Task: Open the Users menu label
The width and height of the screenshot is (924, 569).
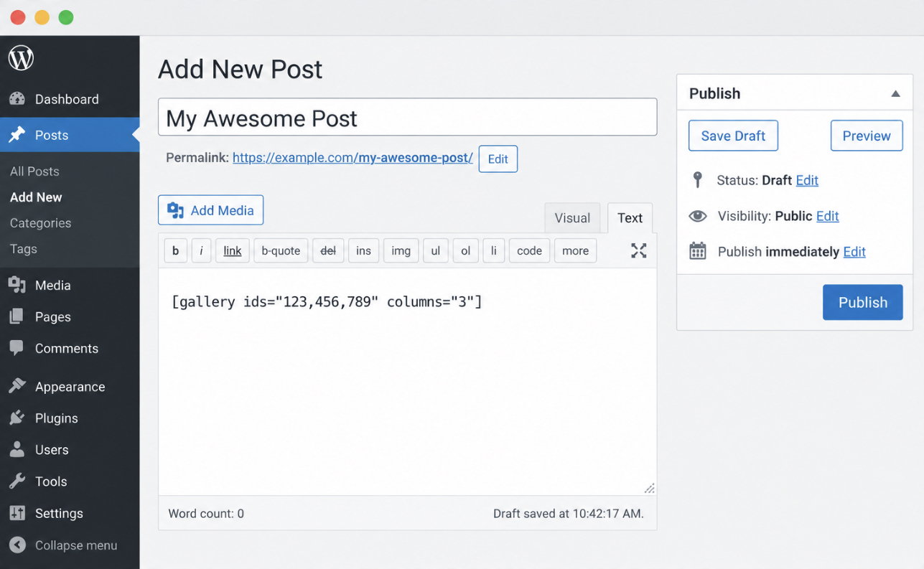Action: click(x=52, y=450)
